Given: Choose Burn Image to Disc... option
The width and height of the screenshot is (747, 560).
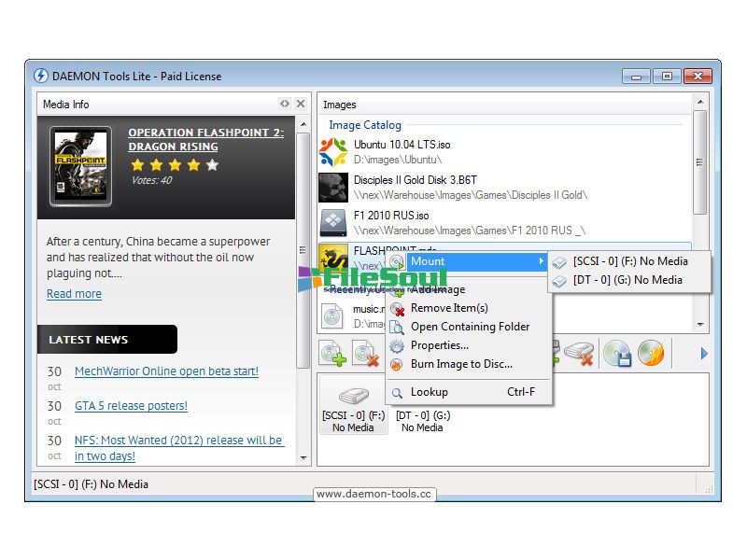Looking at the screenshot, I should [x=461, y=364].
